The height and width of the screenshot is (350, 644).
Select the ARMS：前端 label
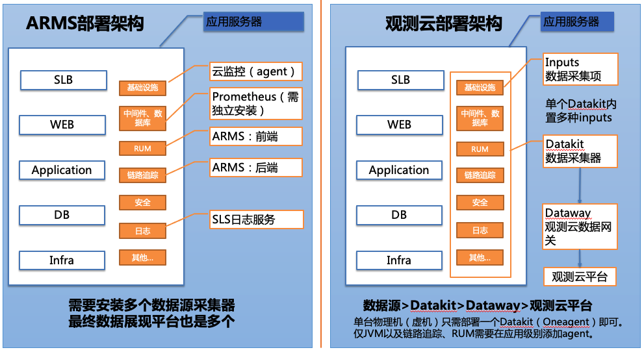256,136
